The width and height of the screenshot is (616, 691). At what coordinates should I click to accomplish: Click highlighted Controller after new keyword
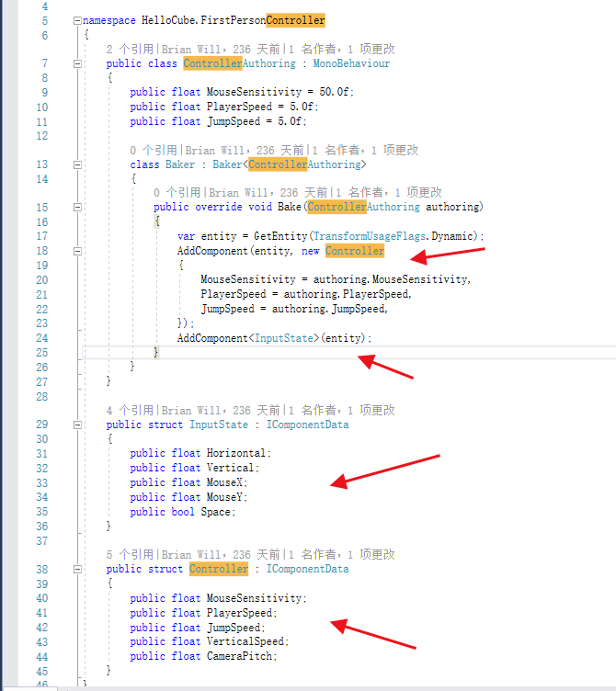[x=355, y=251]
